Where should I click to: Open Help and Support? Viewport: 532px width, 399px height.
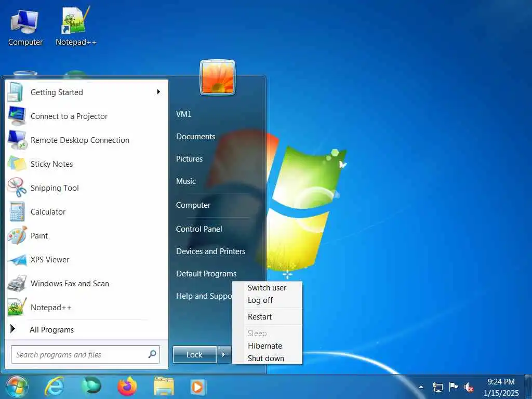tap(204, 296)
